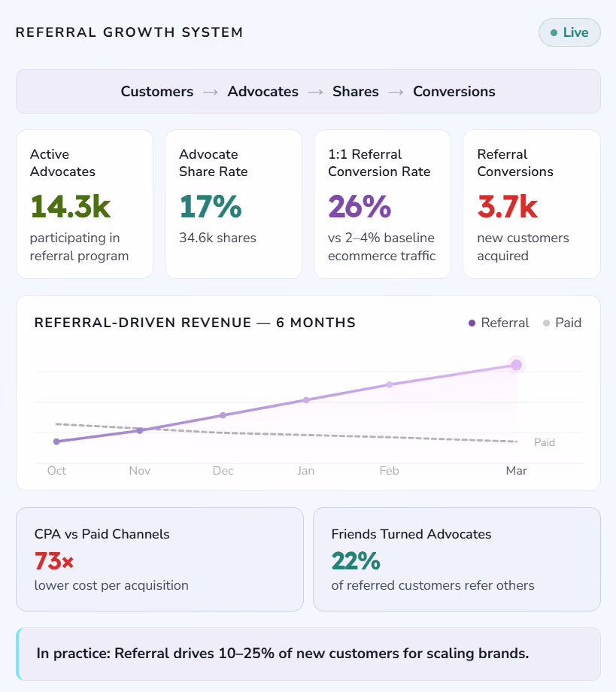The image size is (616, 692).
Task: Click the arrow between Shares and Conversions
Action: pyautogui.click(x=396, y=92)
